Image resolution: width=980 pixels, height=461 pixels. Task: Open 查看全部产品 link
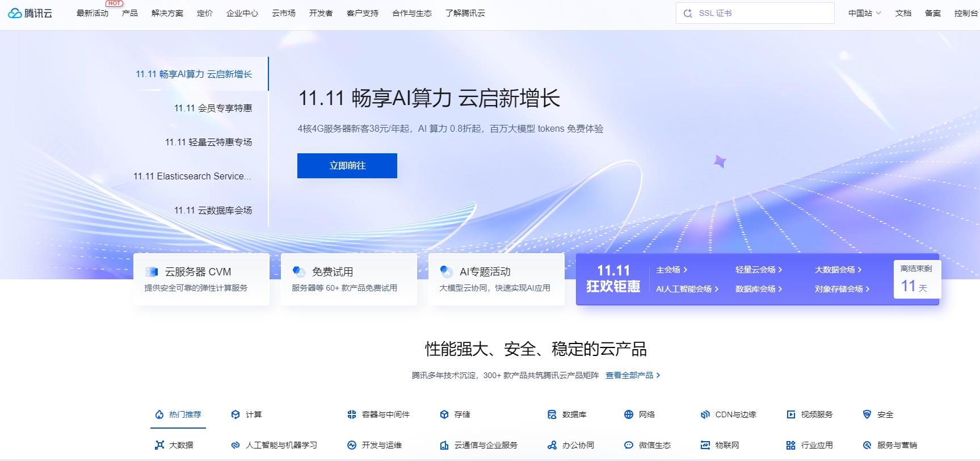[x=633, y=375]
